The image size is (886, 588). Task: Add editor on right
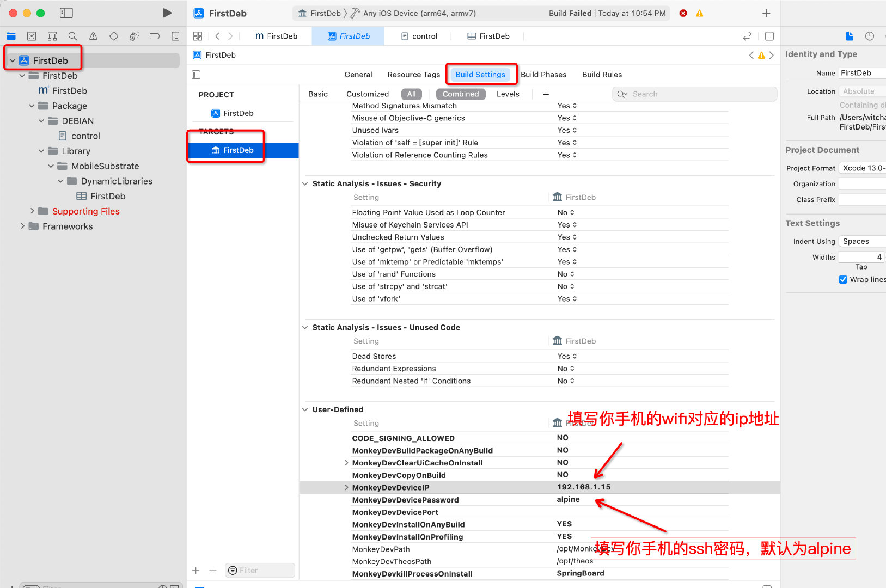pyautogui.click(x=769, y=36)
